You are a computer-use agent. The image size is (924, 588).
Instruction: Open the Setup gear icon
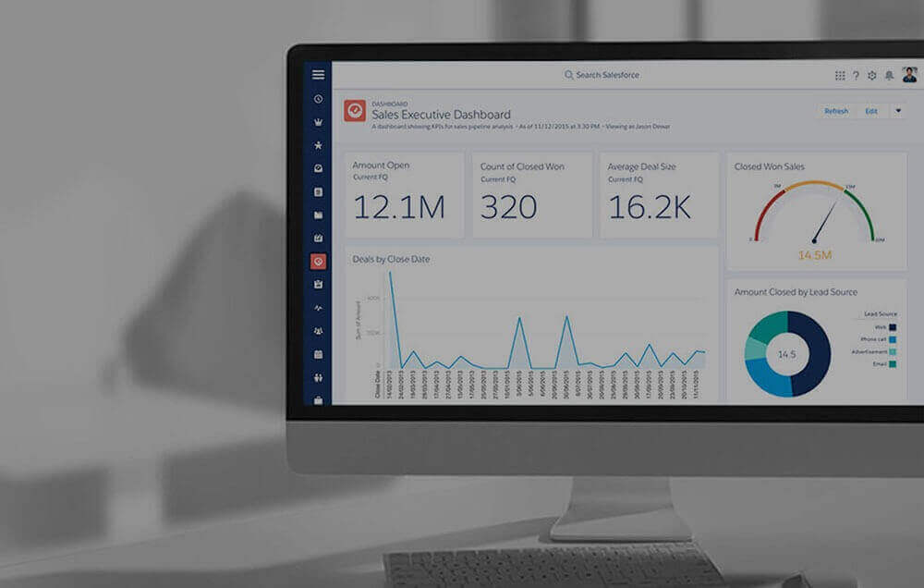click(871, 76)
